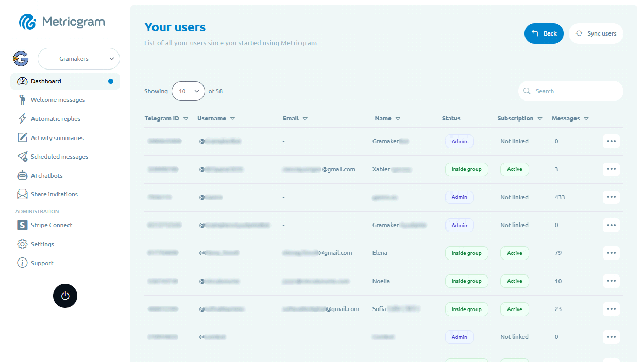Open Stripe Connect using the S icon

click(x=22, y=225)
